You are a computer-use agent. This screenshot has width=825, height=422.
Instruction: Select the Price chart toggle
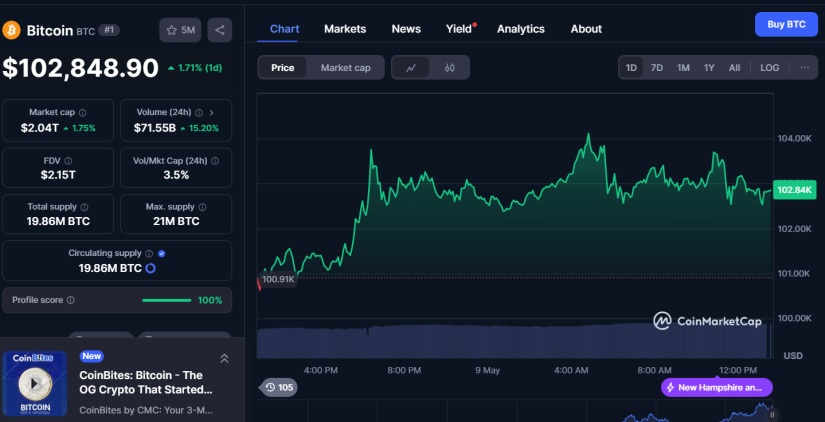[283, 67]
